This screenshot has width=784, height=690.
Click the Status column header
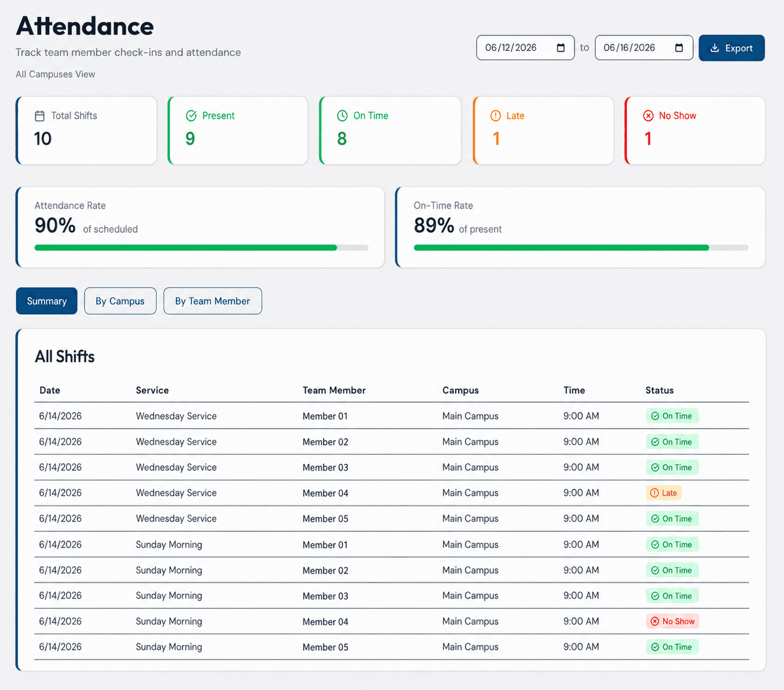click(660, 390)
